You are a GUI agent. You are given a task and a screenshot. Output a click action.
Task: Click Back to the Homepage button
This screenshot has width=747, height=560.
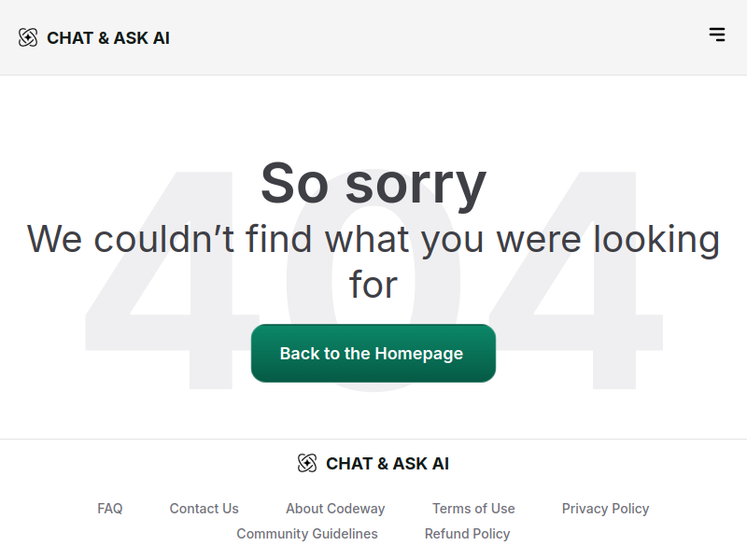(x=373, y=354)
